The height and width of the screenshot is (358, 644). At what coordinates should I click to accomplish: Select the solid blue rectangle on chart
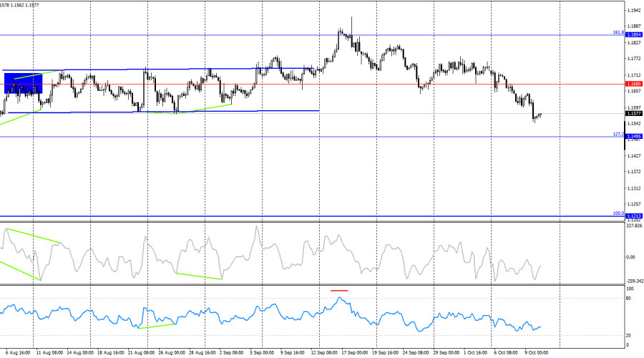coord(24,83)
